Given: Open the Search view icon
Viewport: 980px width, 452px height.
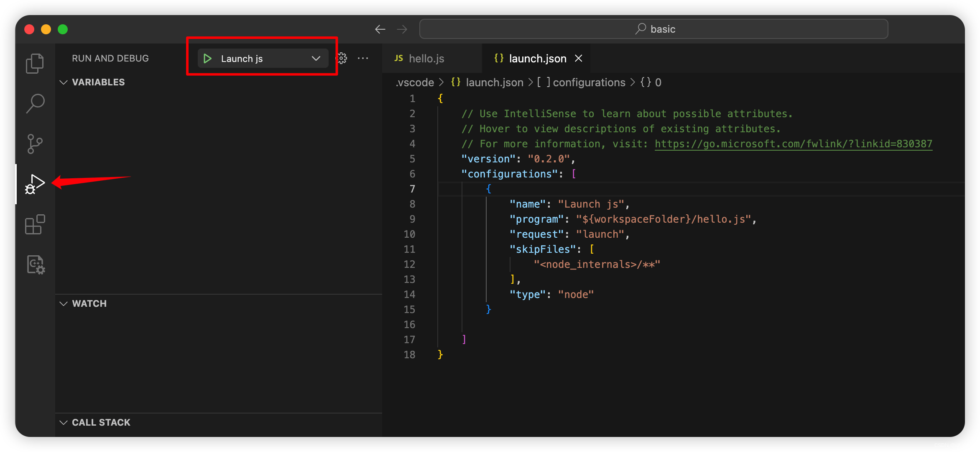Looking at the screenshot, I should tap(35, 103).
